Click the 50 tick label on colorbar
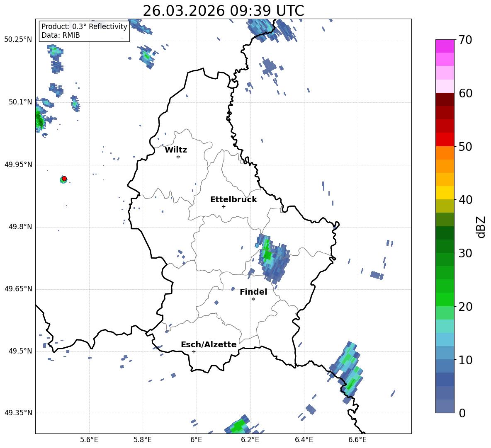 pyautogui.click(x=465, y=146)
